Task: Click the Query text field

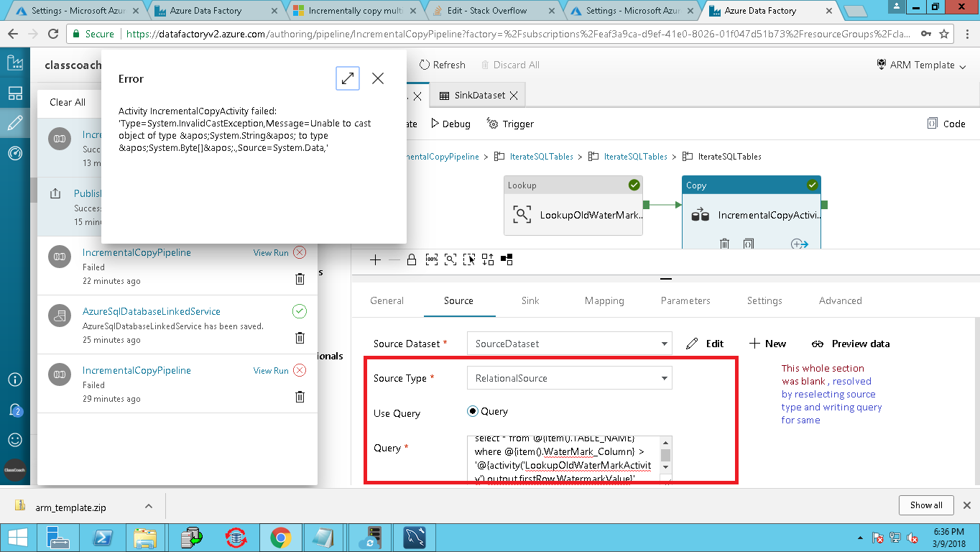Action: click(x=563, y=459)
